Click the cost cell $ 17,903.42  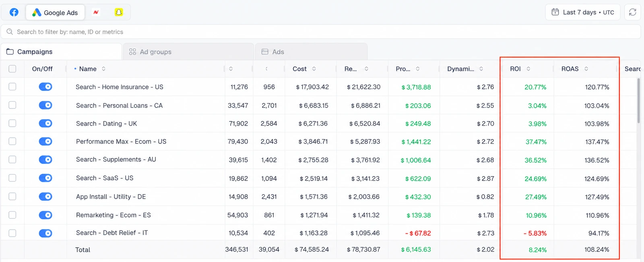click(312, 87)
